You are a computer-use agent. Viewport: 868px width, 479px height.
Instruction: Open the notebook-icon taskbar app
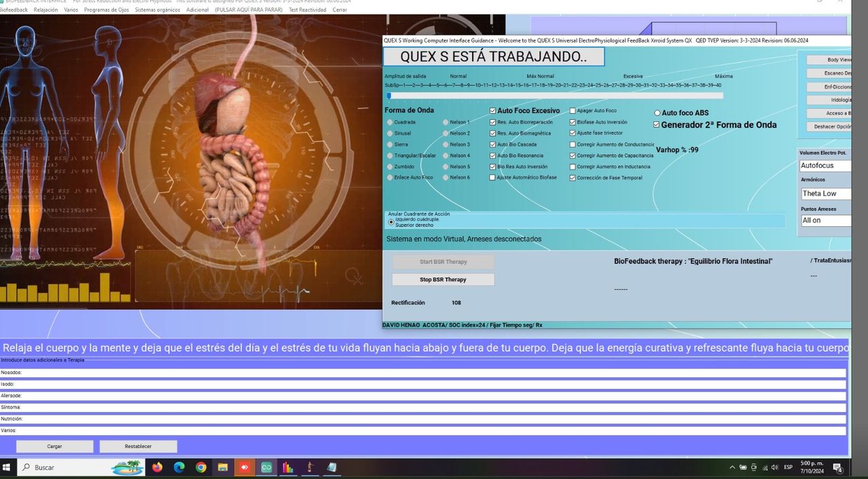click(x=332, y=467)
